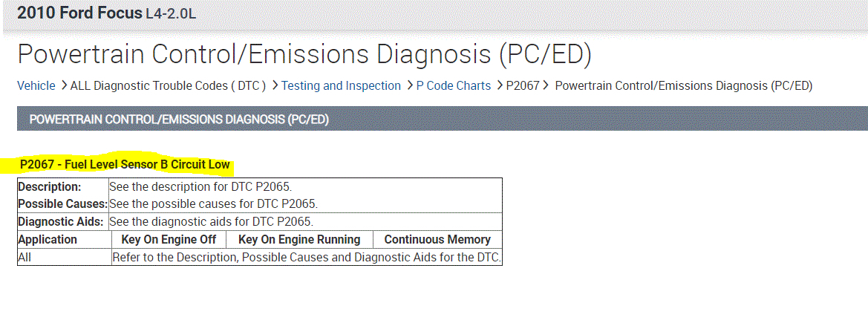Click the highlighted Fuel Level Sensor B heading
Viewport: 868px width, 326px height.
(x=125, y=164)
